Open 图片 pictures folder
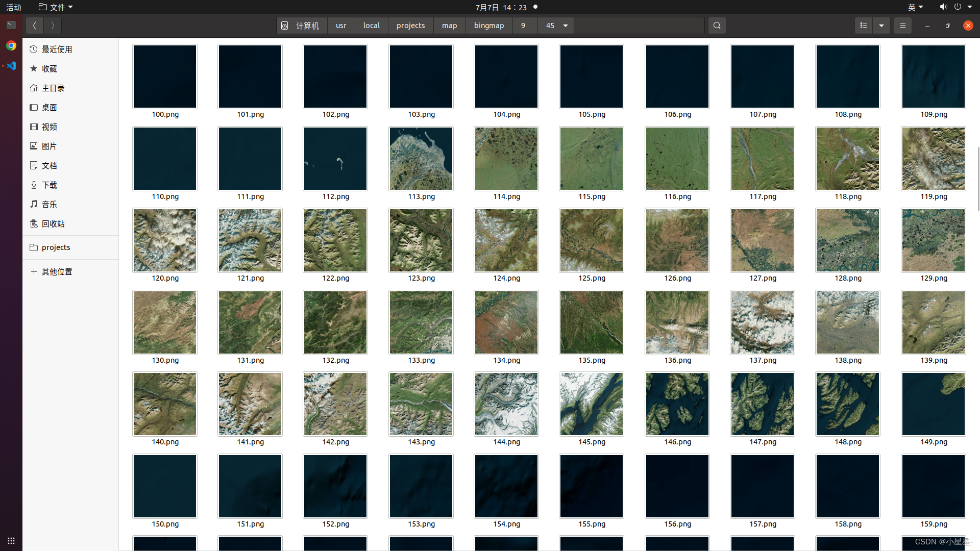This screenshot has height=551, width=980. click(70, 146)
